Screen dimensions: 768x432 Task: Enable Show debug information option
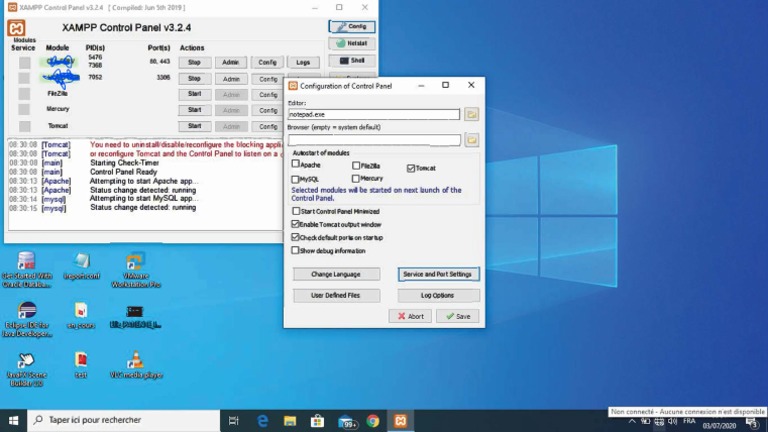[296, 250]
